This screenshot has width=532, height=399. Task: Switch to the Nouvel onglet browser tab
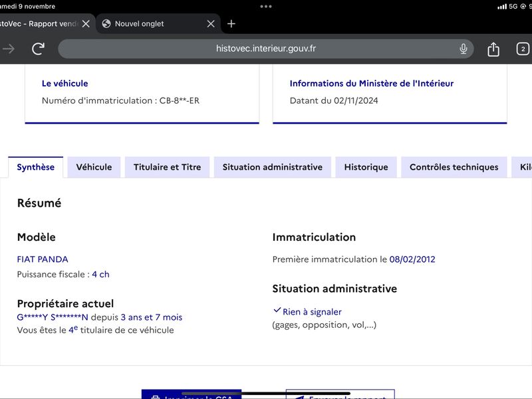click(158, 24)
